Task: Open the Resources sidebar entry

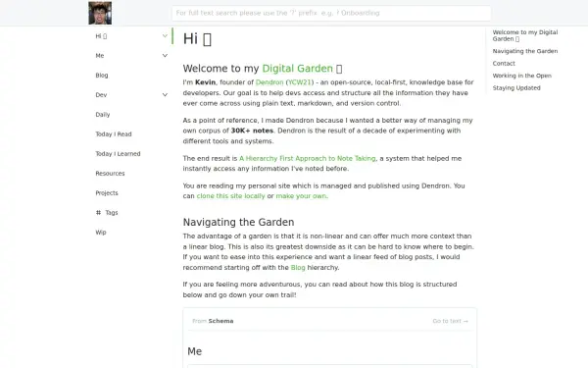Action: [x=110, y=174]
